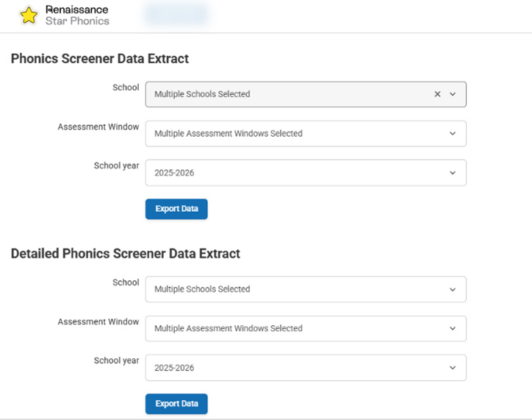Click the first Assessment Window field label
Image resolution: width=532 pixels, height=420 pixels.
(98, 127)
